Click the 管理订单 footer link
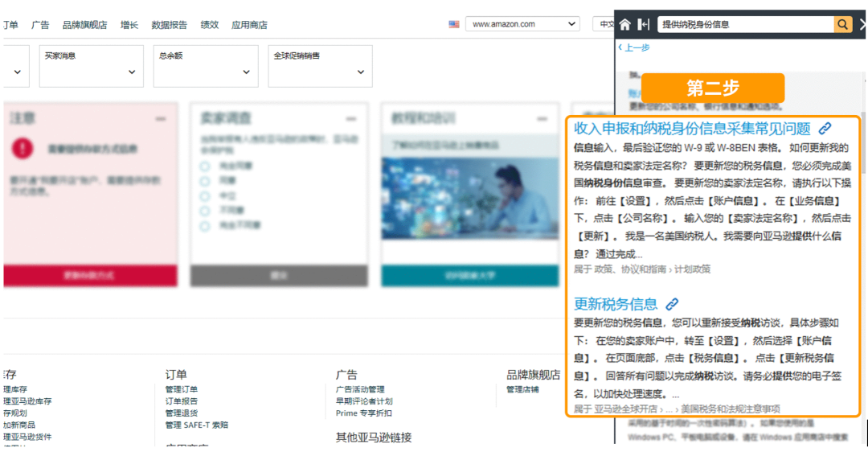Screen dimensions: 868x460 click(x=182, y=390)
